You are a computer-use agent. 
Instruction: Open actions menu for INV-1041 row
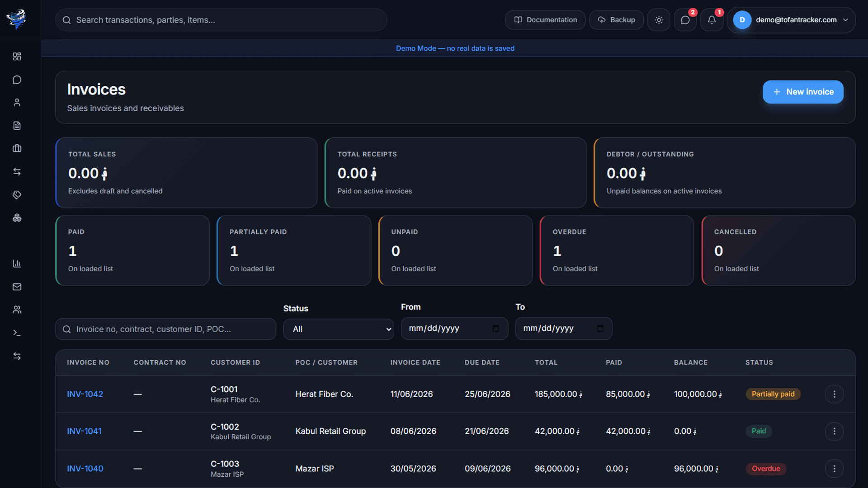click(x=834, y=431)
